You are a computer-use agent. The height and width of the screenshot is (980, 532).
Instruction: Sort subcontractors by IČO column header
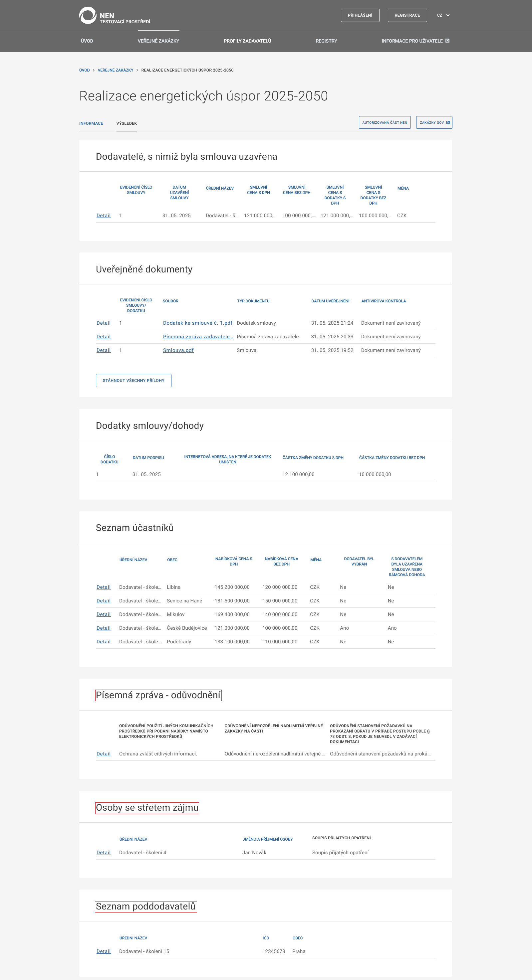coord(266,938)
